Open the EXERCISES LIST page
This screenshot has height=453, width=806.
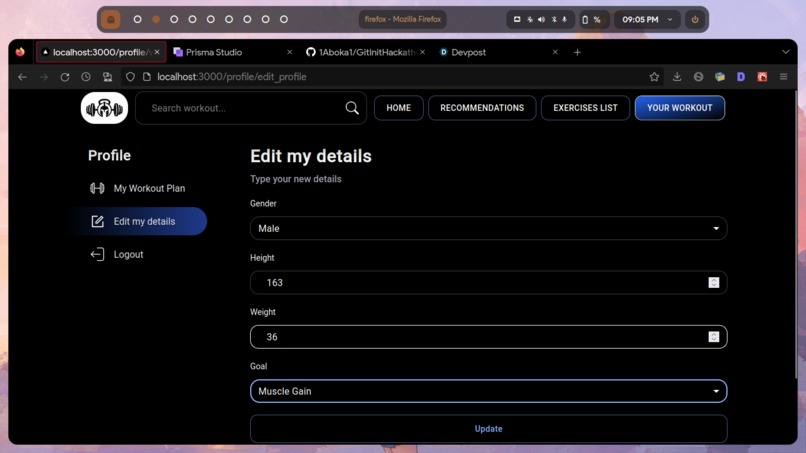pyautogui.click(x=585, y=108)
